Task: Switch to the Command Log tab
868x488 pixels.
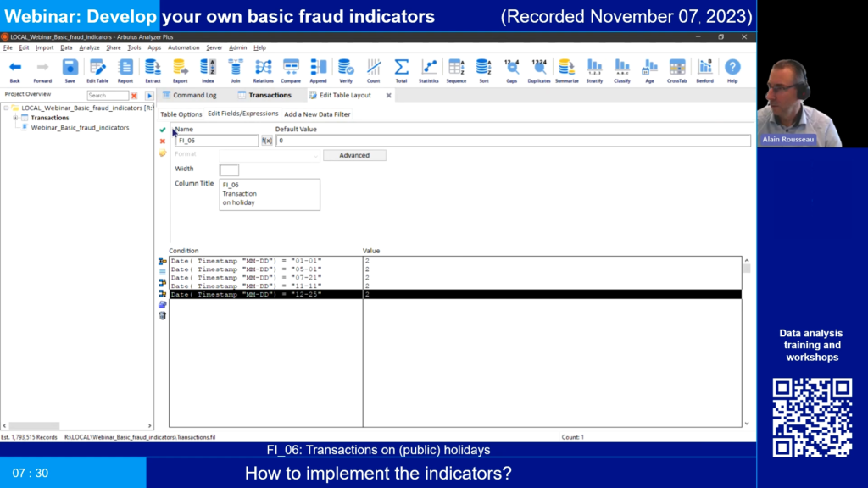Action: click(189, 95)
